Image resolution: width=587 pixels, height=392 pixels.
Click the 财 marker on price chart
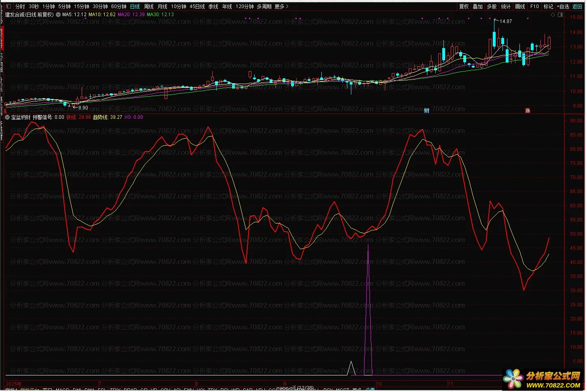click(x=427, y=110)
